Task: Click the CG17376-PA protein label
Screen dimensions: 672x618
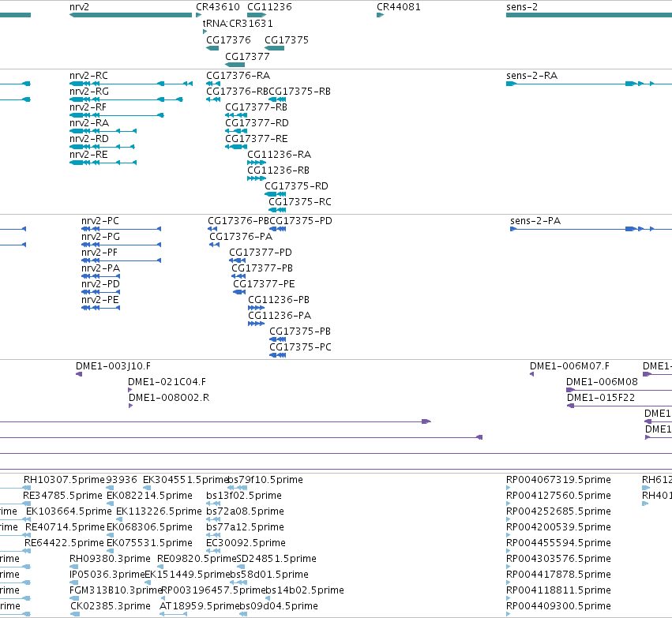Action: tap(241, 237)
